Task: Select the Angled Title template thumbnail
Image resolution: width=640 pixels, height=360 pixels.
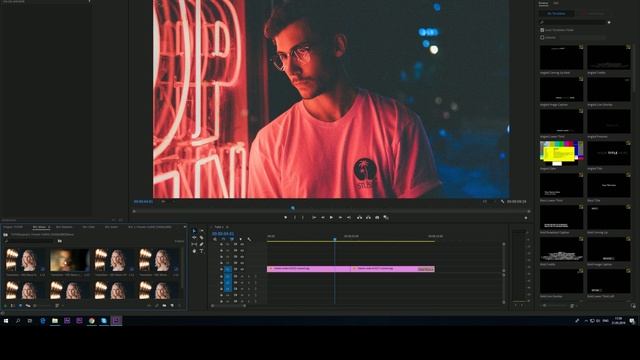Action: coord(609,153)
